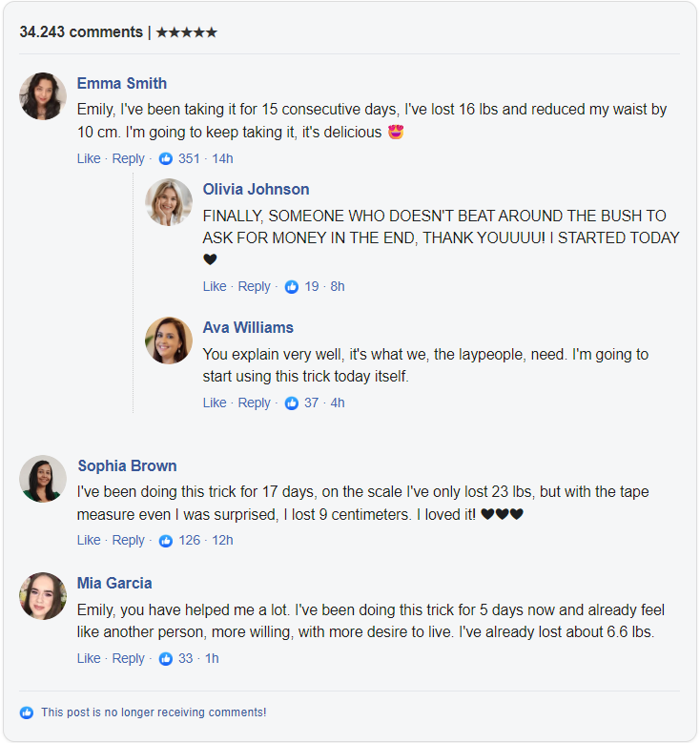Reply to Sophia Brown's comment
Image resolution: width=700 pixels, height=743 pixels.
point(128,540)
